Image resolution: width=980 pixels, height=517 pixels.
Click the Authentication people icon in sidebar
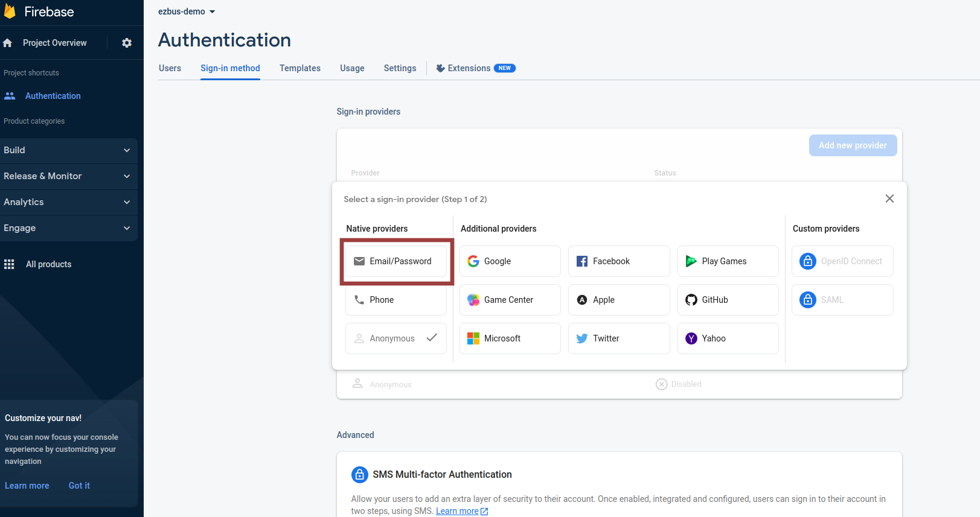tap(10, 96)
